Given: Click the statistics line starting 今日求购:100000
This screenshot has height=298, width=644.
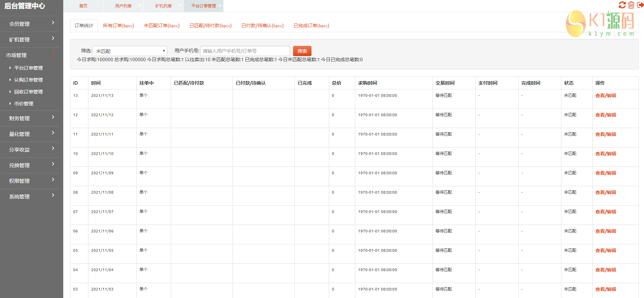Looking at the screenshot, I should (220, 59).
